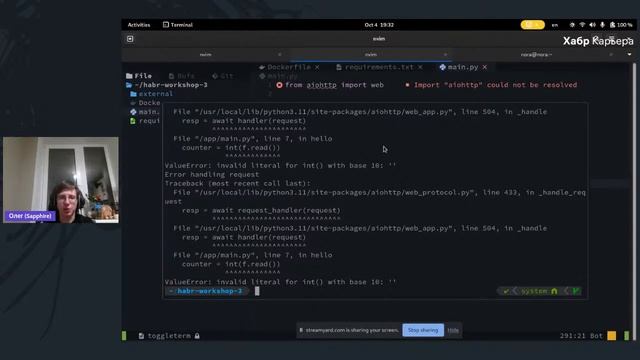Viewport: 640px width, 360px height.
Task: Click the red error icon beside the import line
Action: point(279,85)
